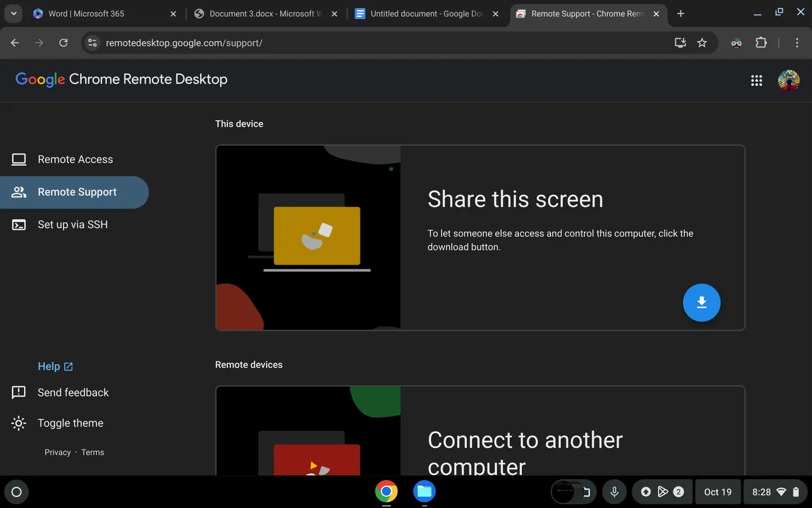Screen dimensions: 812x508
Task: Open the Files app from the shelf
Action: pos(425,492)
